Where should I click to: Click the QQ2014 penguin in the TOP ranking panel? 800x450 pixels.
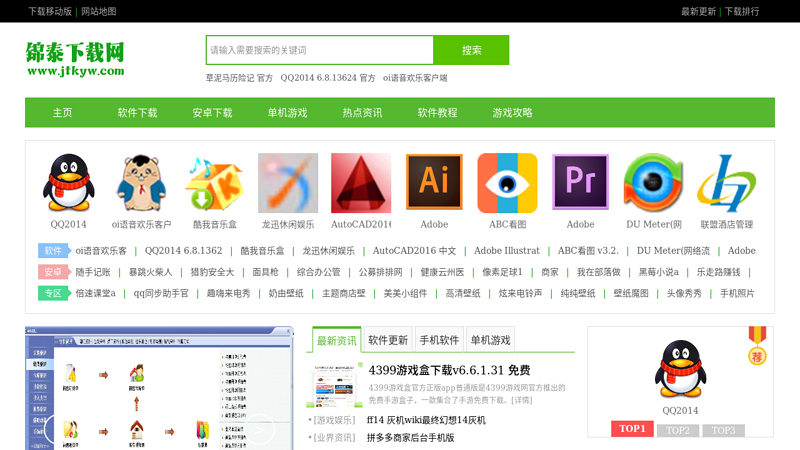coord(680,369)
